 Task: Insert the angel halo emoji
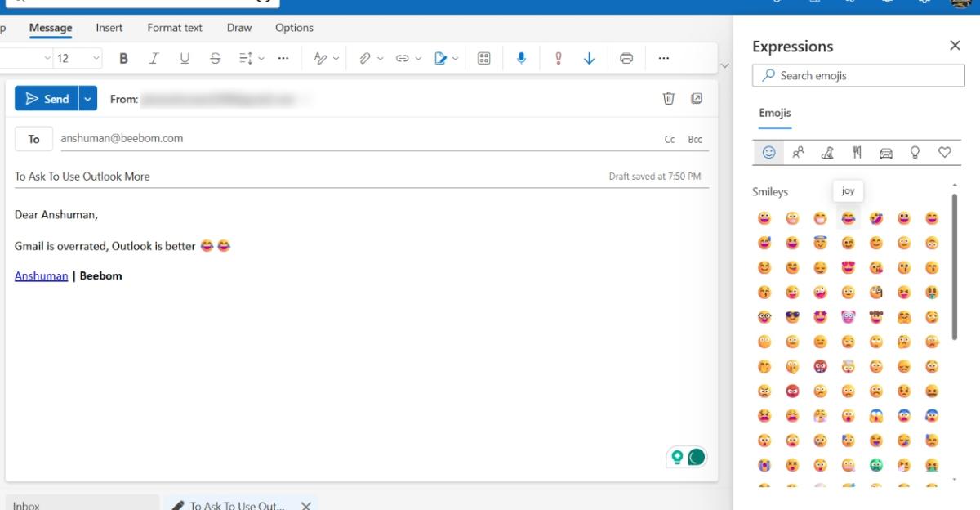click(820, 243)
